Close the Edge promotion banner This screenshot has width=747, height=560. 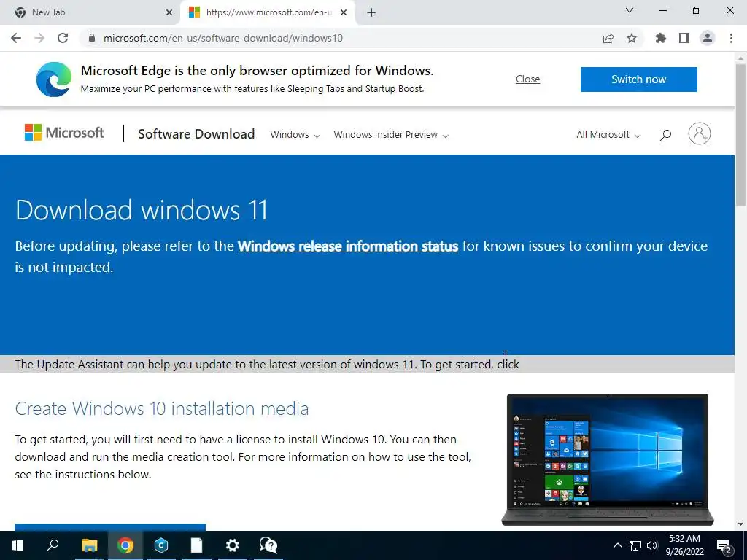pos(528,79)
